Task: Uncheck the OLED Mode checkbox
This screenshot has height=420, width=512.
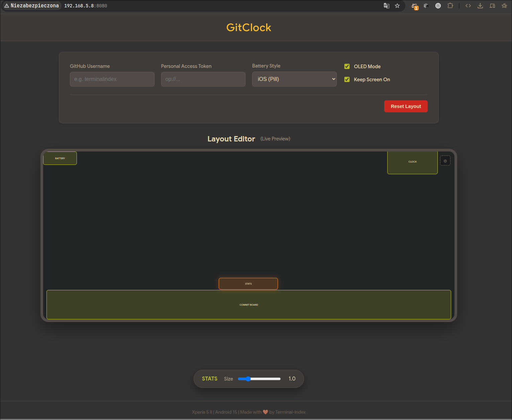Action: pos(347,66)
